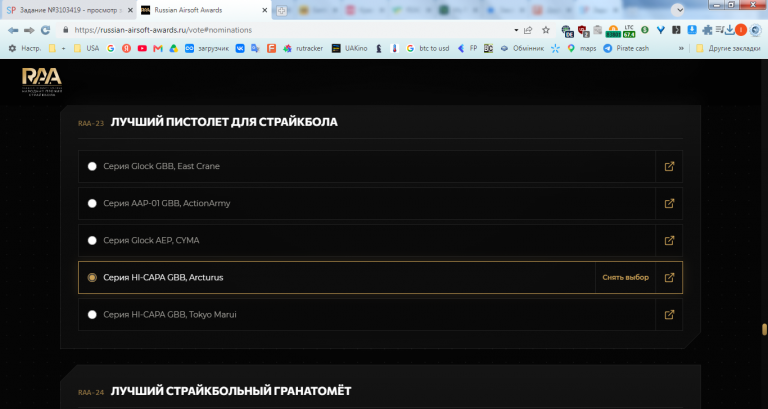
Task: Click selected radio Серия HI-CAPA GBB, Arcturus
Action: (92, 278)
